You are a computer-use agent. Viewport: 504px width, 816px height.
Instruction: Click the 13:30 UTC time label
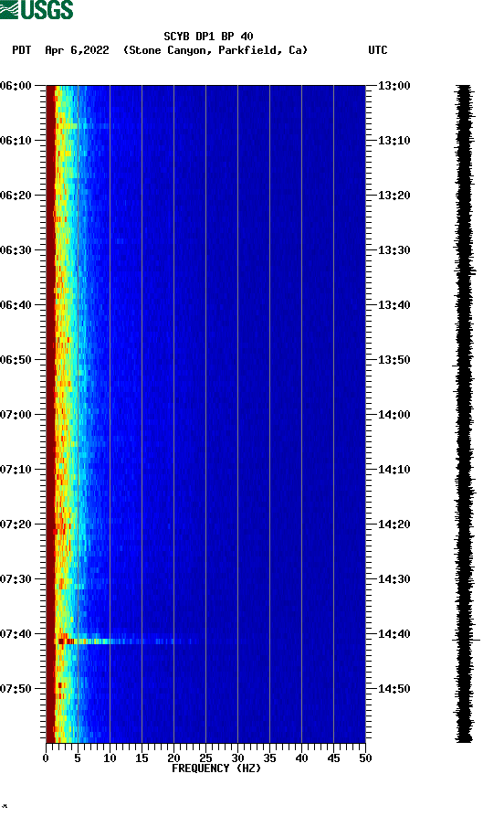tap(394, 249)
